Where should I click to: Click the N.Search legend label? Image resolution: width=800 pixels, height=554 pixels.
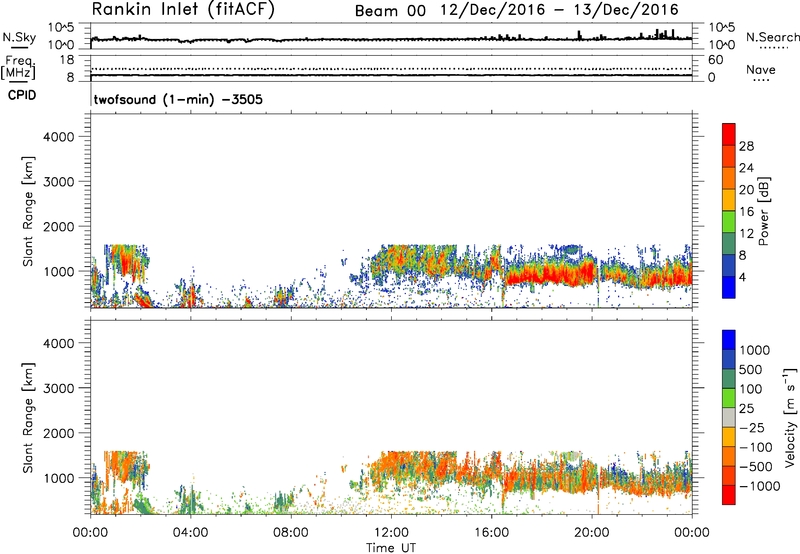(x=772, y=37)
